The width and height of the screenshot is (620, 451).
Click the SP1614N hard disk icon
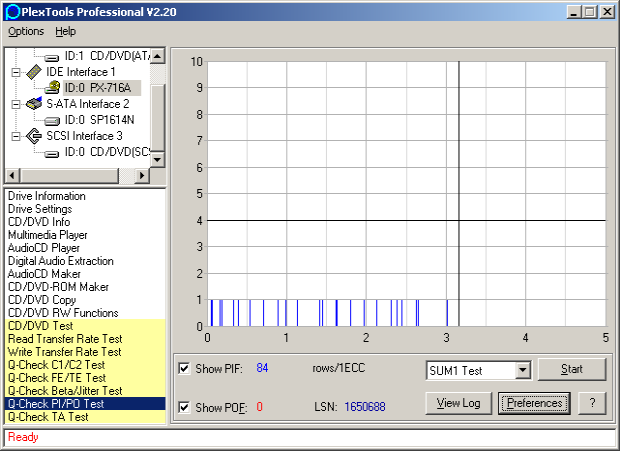(x=52, y=121)
